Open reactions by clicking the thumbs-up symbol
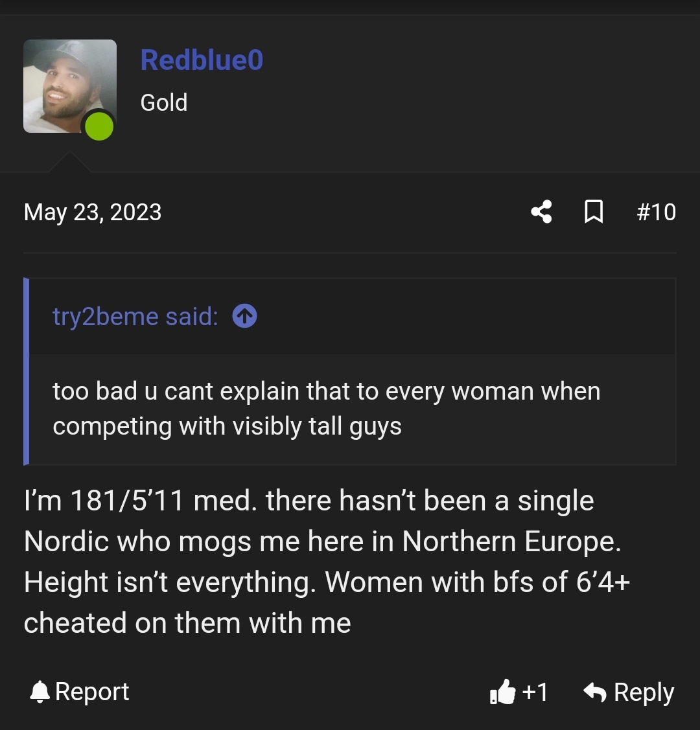The height and width of the screenshot is (730, 700). pos(503,692)
